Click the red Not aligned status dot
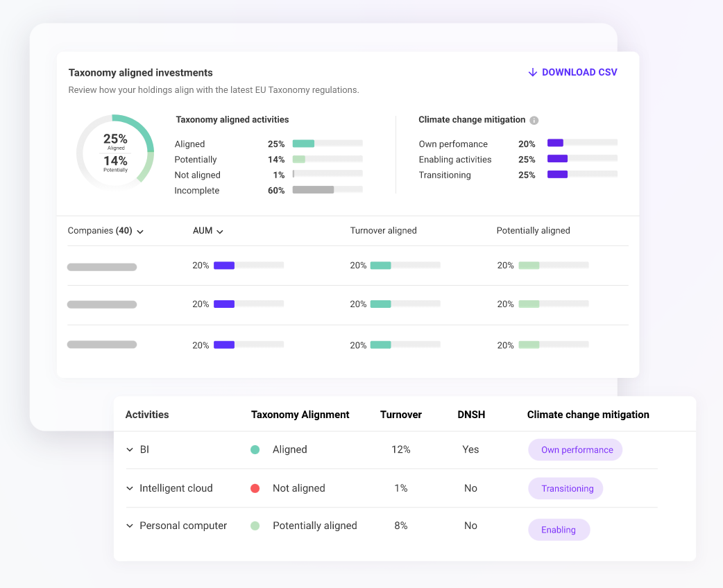723x588 pixels. point(255,488)
